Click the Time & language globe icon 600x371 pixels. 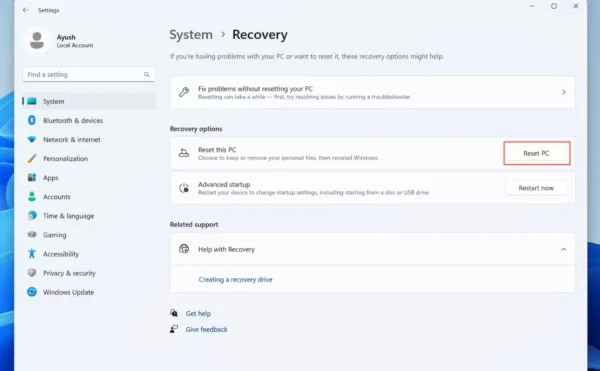pyautogui.click(x=32, y=215)
